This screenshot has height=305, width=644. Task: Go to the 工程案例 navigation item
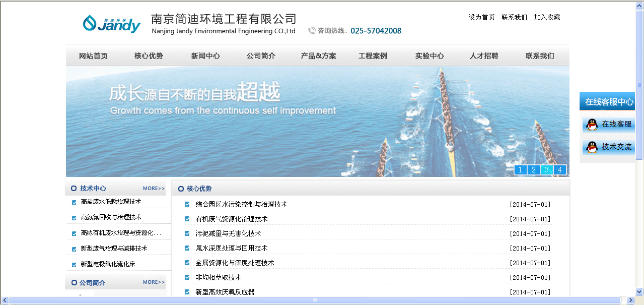tap(373, 56)
